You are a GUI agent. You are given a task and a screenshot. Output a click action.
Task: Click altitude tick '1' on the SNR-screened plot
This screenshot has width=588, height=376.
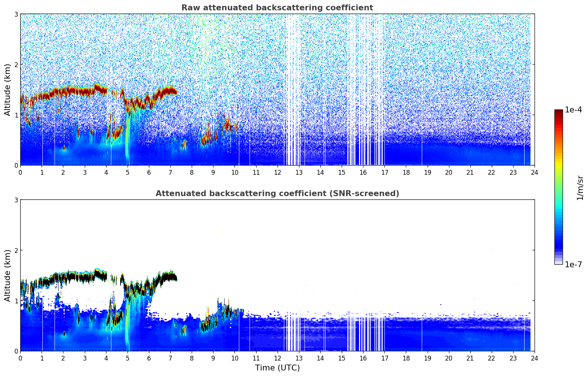(x=16, y=301)
